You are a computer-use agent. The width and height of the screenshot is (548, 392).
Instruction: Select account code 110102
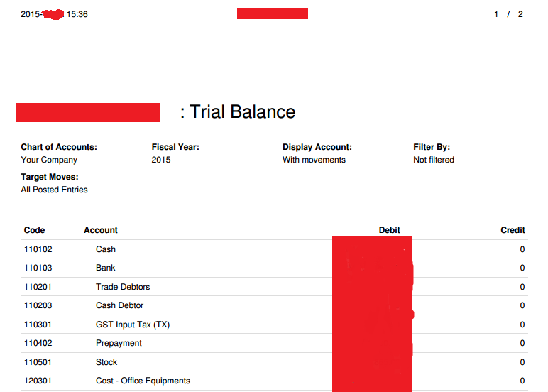tap(38, 249)
